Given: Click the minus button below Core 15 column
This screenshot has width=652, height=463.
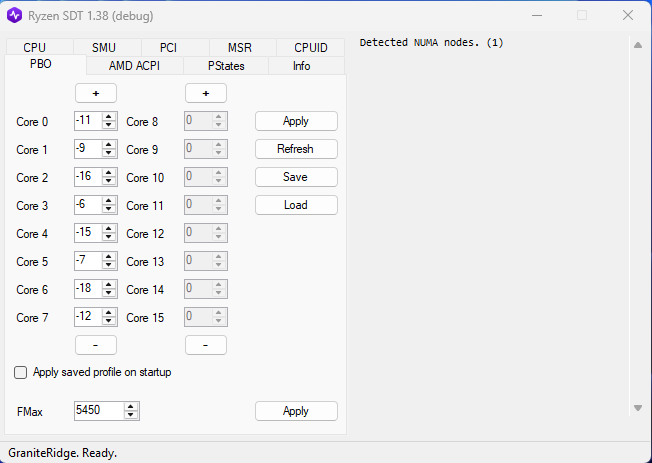Looking at the screenshot, I should click(206, 345).
